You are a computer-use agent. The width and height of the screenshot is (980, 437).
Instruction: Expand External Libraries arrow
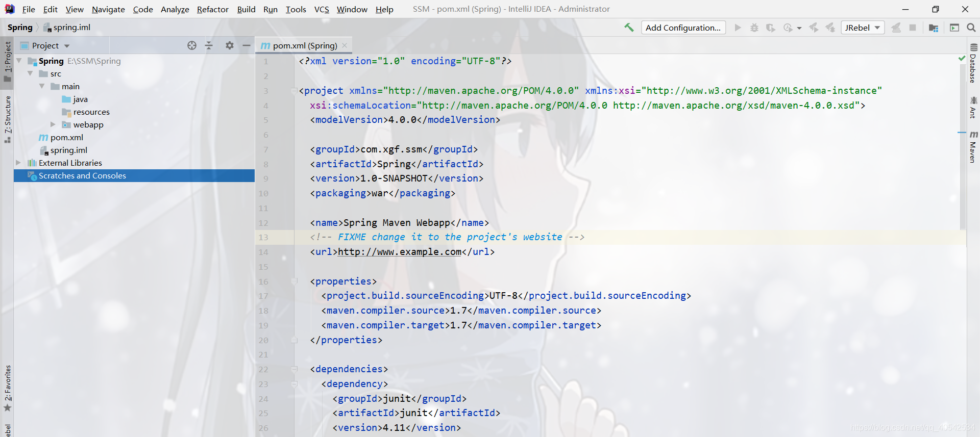click(18, 163)
